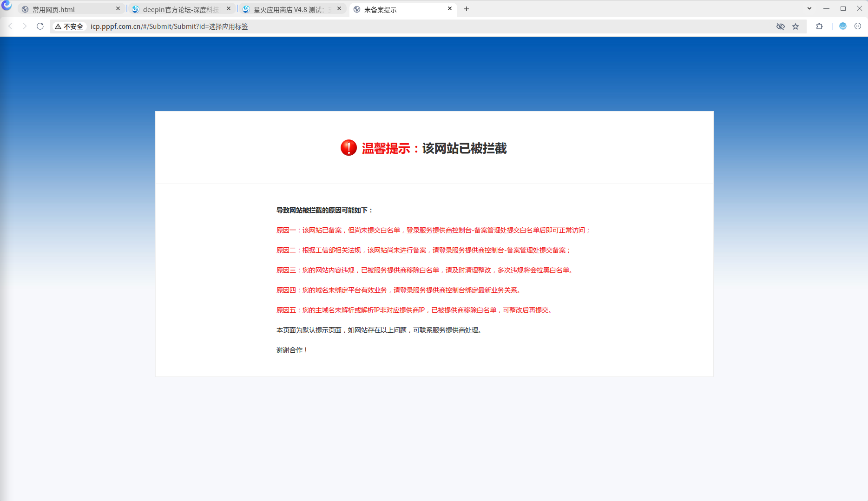Screen dimensions: 868x501
Task: Switch to the 星火应用商店 V4.8 tab
Action: 292,9
